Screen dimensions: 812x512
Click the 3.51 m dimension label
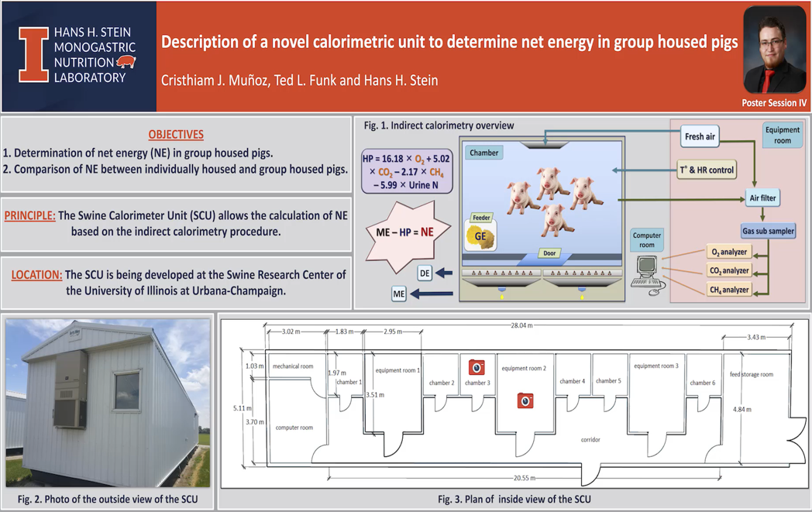point(376,394)
